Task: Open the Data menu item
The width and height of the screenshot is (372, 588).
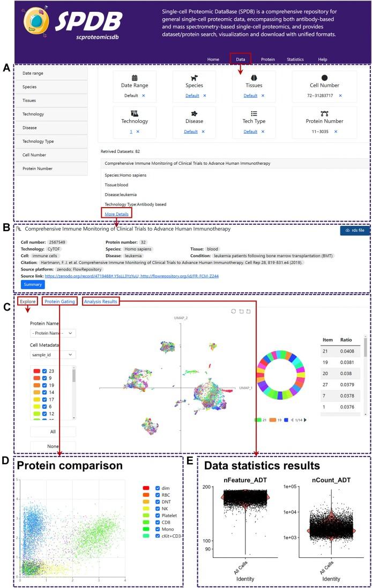Action: click(241, 59)
